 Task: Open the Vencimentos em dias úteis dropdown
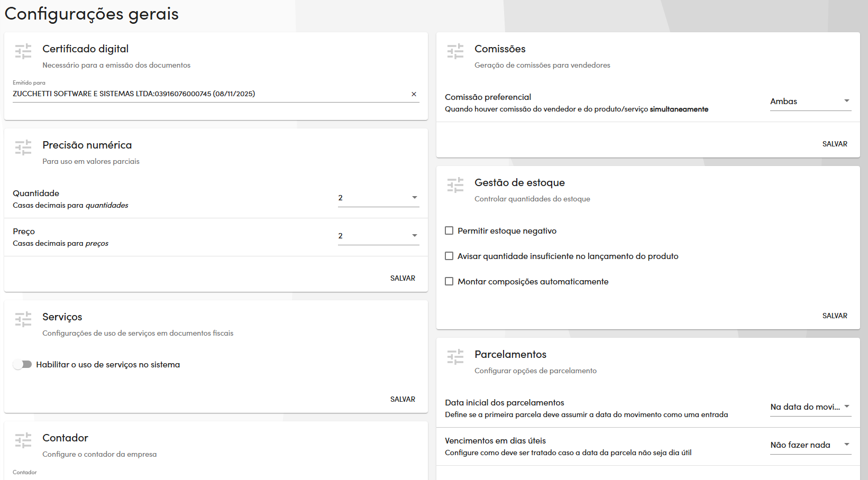(810, 445)
